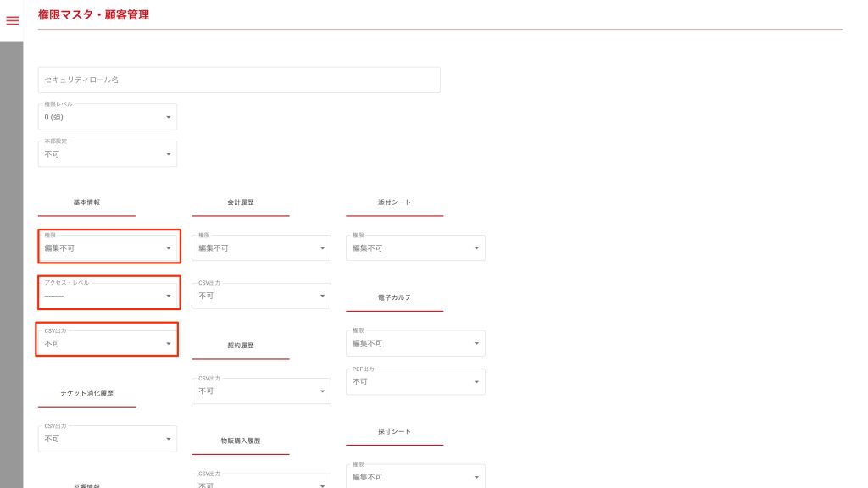The image size is (868, 488).
Task: Open the 電子カルテ 権限 dropdown
Action: pos(415,343)
